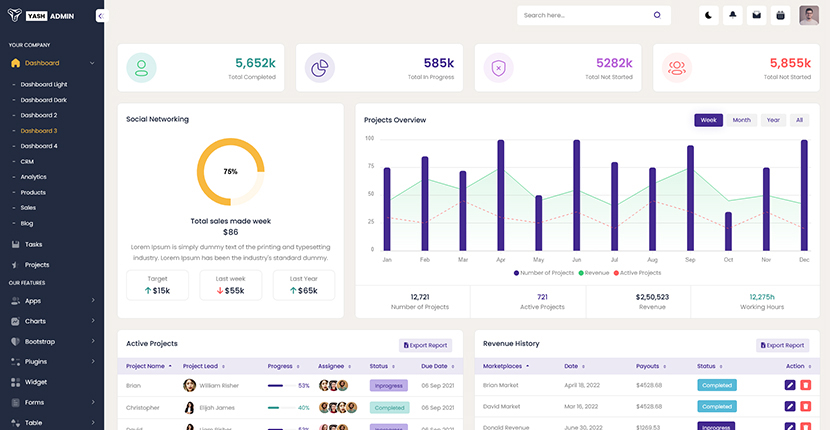
Task: Toggle Active Projects legend item
Action: pos(637,273)
